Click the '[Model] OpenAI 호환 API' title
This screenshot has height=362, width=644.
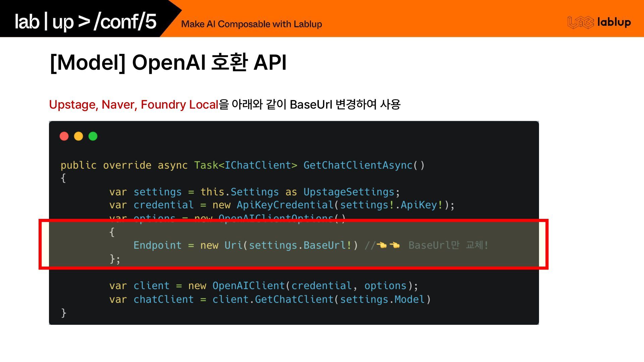pyautogui.click(x=168, y=62)
